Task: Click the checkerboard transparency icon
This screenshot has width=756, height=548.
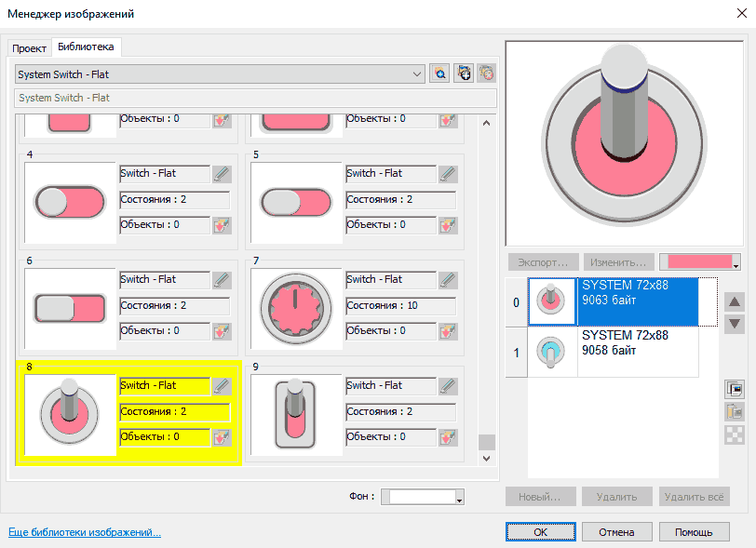Action: (735, 435)
